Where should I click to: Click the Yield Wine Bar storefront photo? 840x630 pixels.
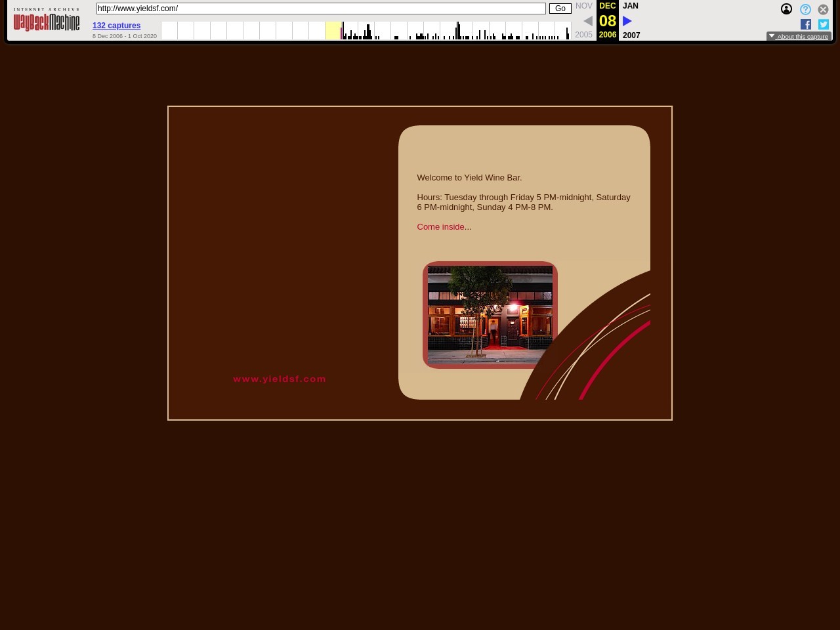[x=490, y=315]
